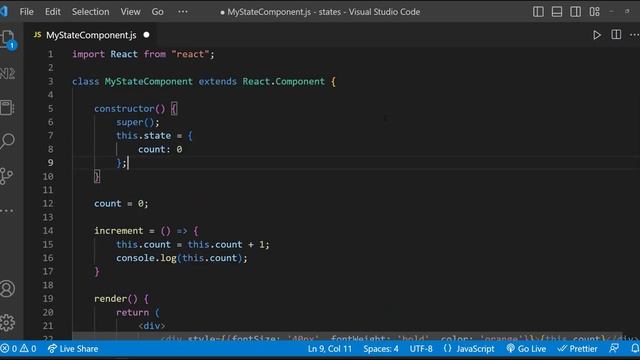The width and height of the screenshot is (640, 360).
Task: Select encoding via UTF-8 status item
Action: (x=421, y=349)
